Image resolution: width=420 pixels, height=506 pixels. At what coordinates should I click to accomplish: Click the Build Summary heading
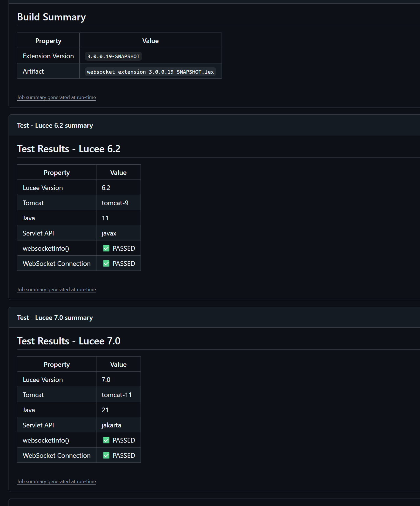(52, 17)
